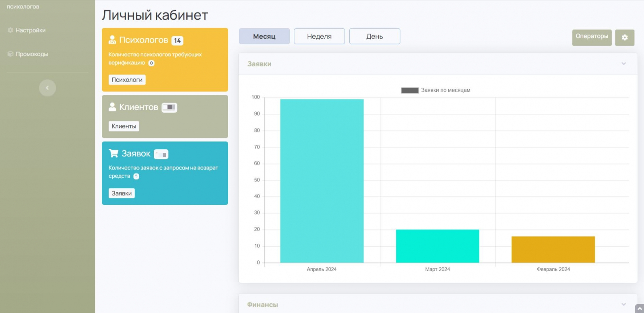Screen dimensions: 644x313
Task: Click the 100 value on the chart axis
Action: pos(256,97)
